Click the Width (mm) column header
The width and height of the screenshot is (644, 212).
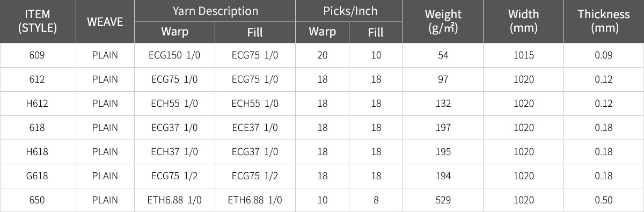[x=523, y=21]
